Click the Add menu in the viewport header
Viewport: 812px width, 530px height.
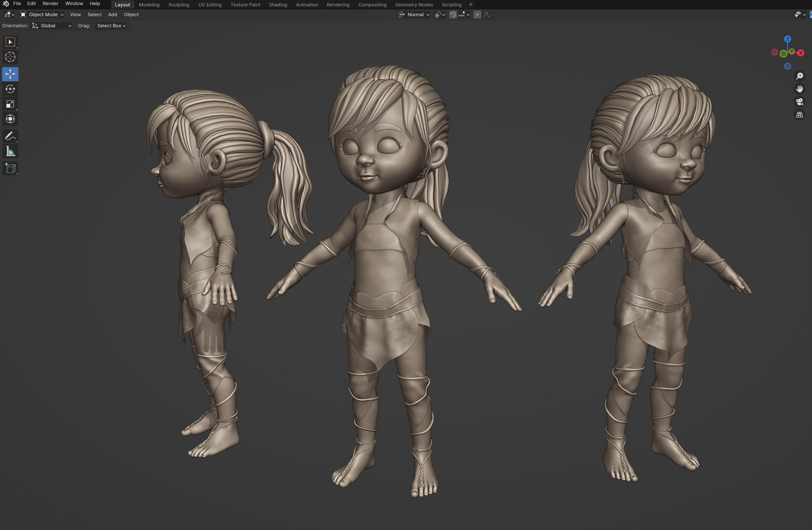112,14
